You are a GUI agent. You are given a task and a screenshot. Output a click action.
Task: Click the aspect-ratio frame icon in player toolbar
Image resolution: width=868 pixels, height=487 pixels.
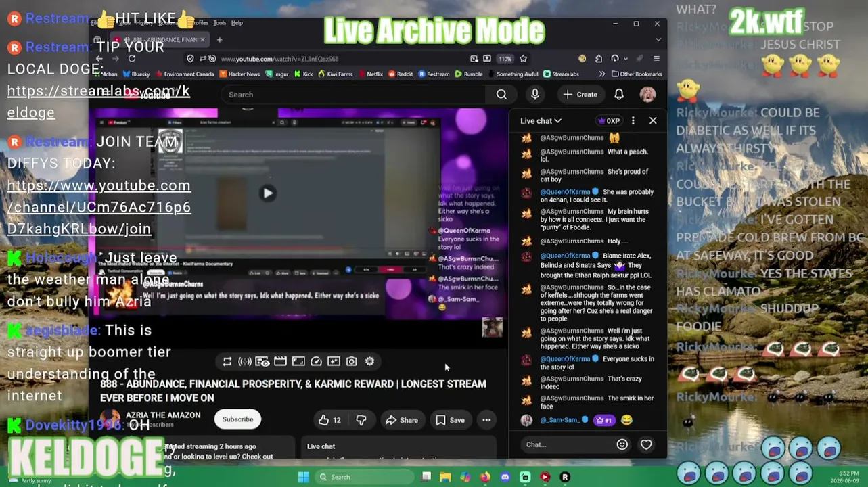298,362
